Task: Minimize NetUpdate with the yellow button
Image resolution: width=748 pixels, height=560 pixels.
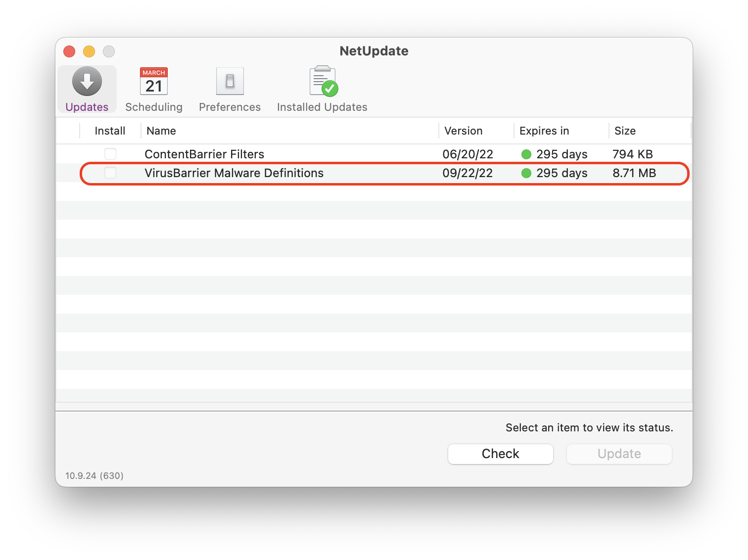Action: click(x=89, y=51)
